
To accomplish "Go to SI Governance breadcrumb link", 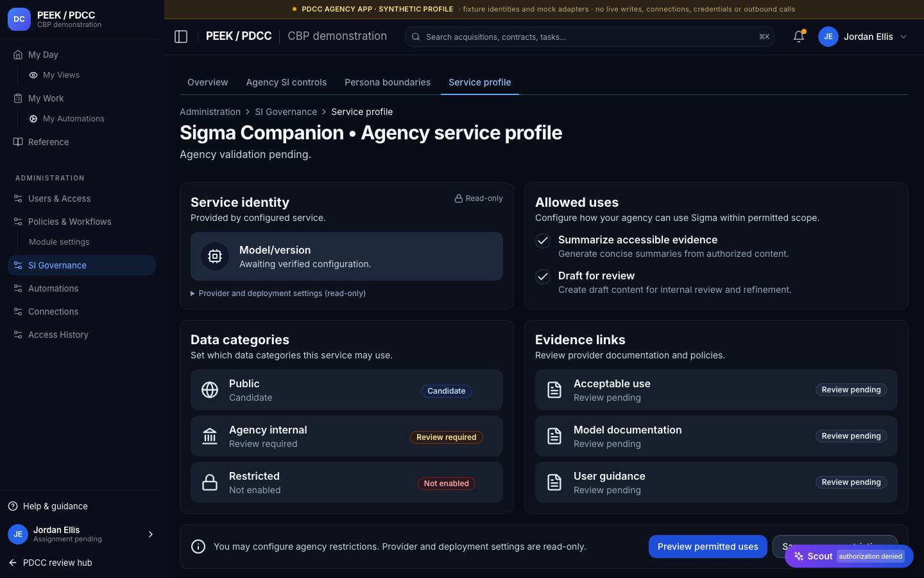I will pos(286,112).
